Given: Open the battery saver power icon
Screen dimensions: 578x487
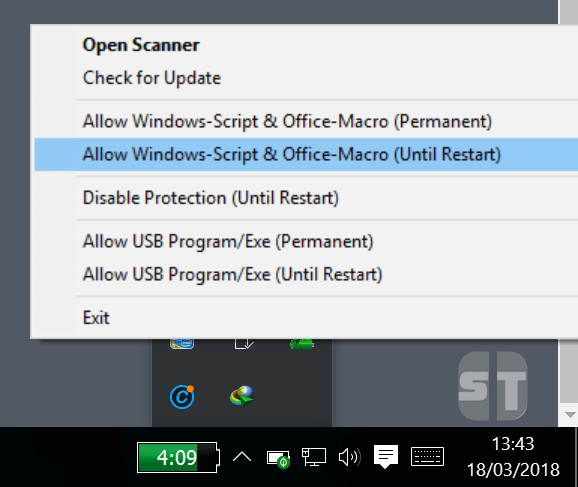Looking at the screenshot, I should point(278,458).
